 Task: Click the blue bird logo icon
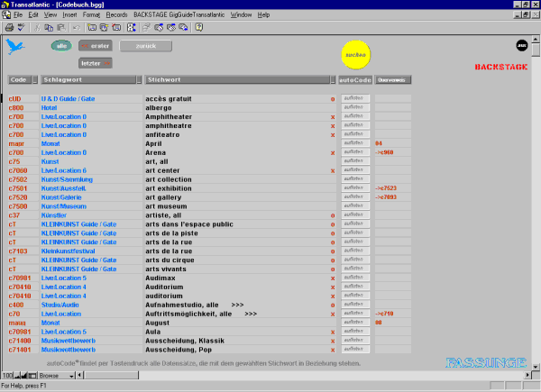[15, 46]
